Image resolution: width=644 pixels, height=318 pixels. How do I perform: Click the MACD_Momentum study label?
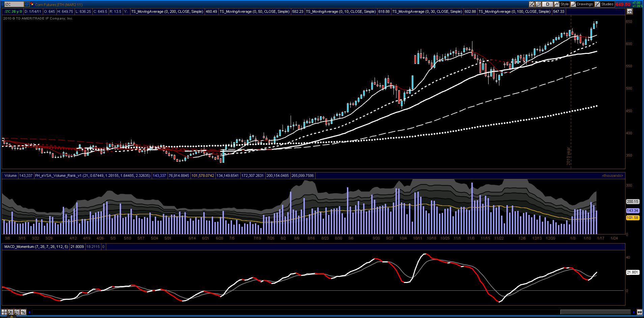[x=36, y=247]
